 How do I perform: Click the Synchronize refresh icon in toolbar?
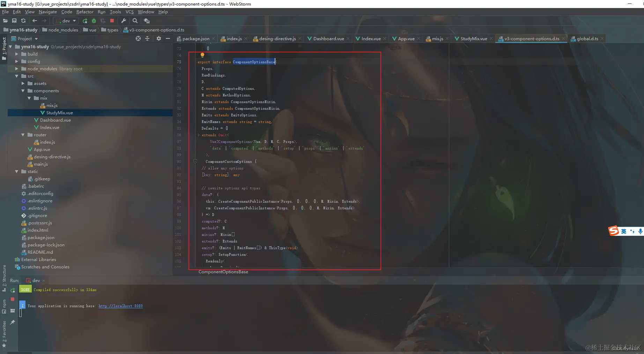point(23,21)
